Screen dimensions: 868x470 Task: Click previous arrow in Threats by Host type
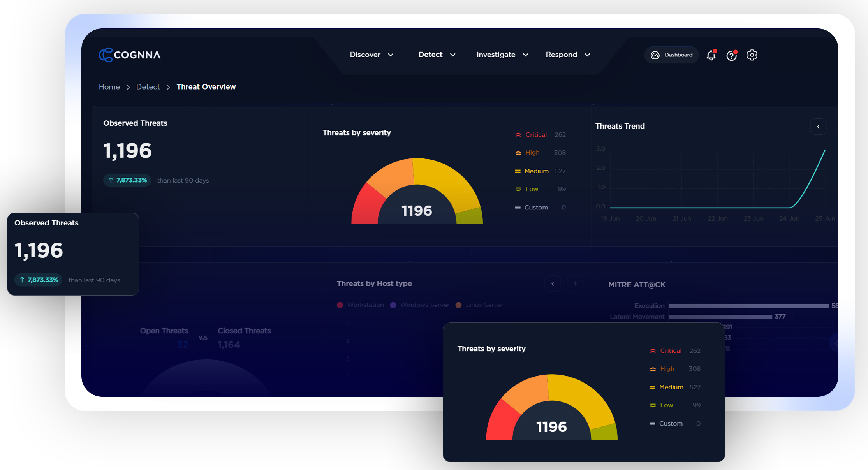[x=553, y=283]
